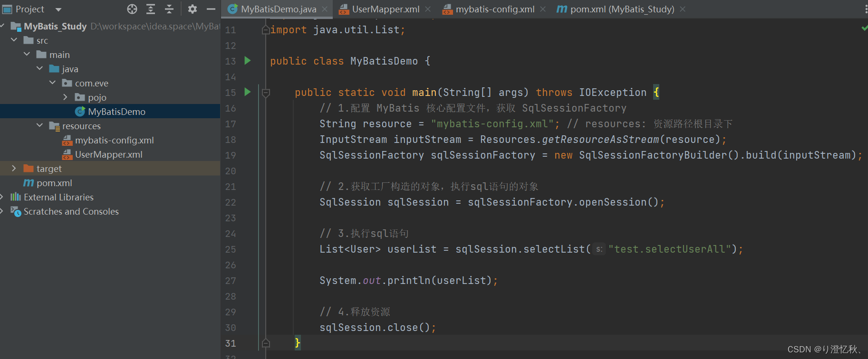Close the UserMapper.xml tab

pyautogui.click(x=428, y=9)
